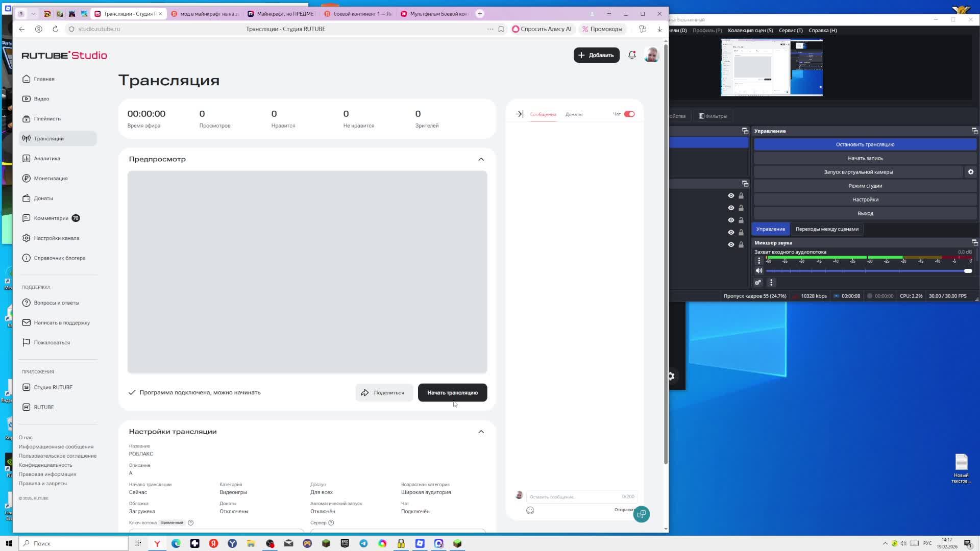Image resolution: width=980 pixels, height=551 pixels.
Task: Switch to the Донаты chat tab
Action: [574, 114]
